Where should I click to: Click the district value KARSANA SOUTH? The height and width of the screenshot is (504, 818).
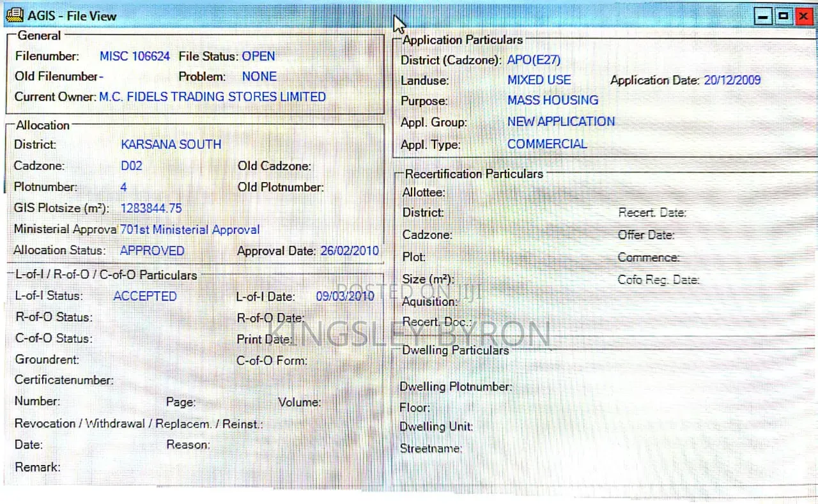coord(171,144)
